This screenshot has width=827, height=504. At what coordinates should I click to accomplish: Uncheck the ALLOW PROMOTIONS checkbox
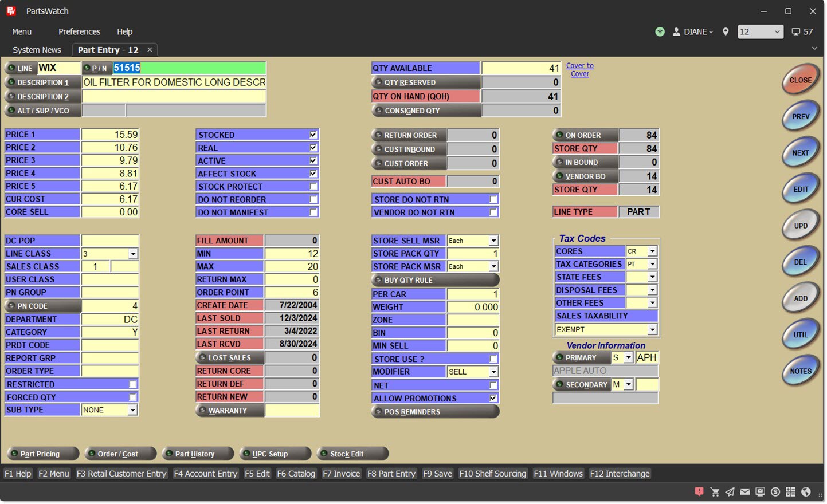[x=493, y=398]
